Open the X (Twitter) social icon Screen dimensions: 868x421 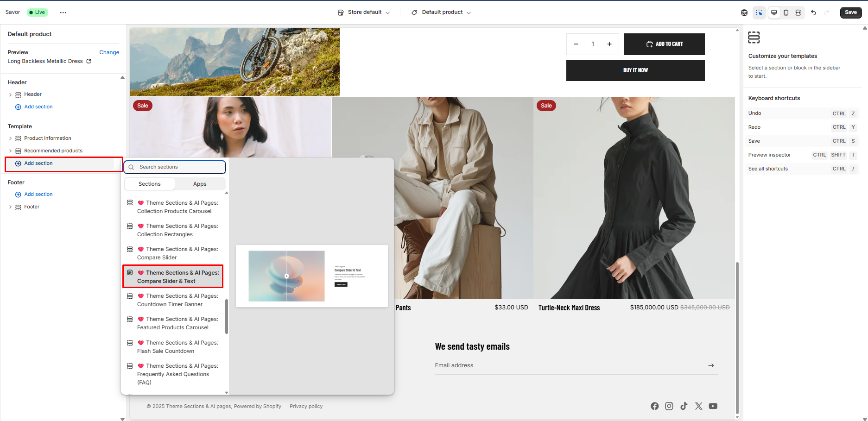tap(699, 406)
